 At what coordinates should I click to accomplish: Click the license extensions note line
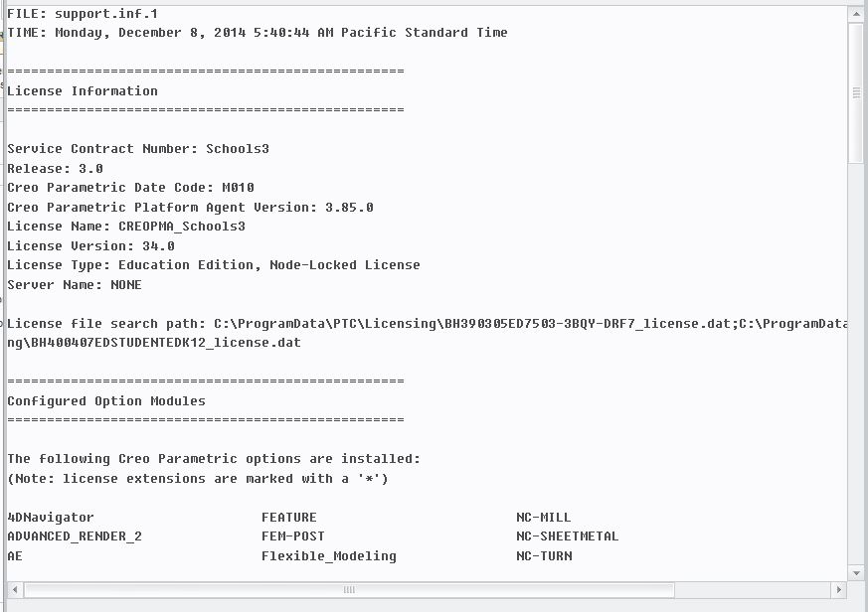[x=198, y=478]
